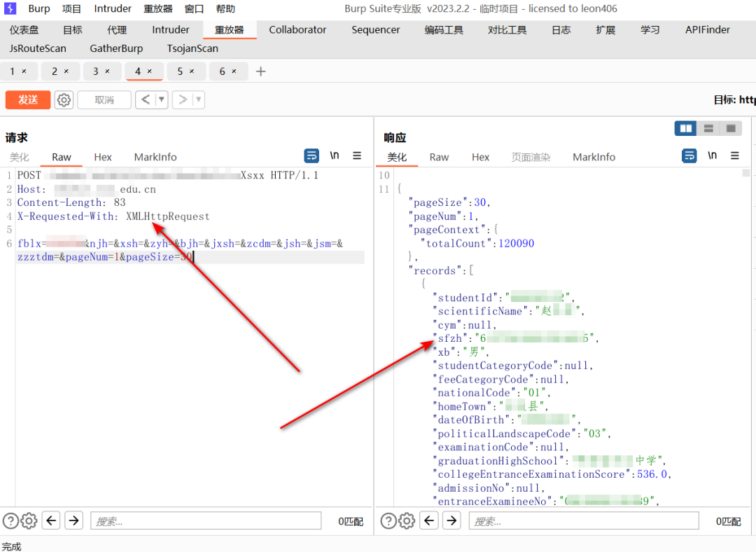Open response search settings gear
This screenshot has height=552, width=756.
click(x=407, y=520)
